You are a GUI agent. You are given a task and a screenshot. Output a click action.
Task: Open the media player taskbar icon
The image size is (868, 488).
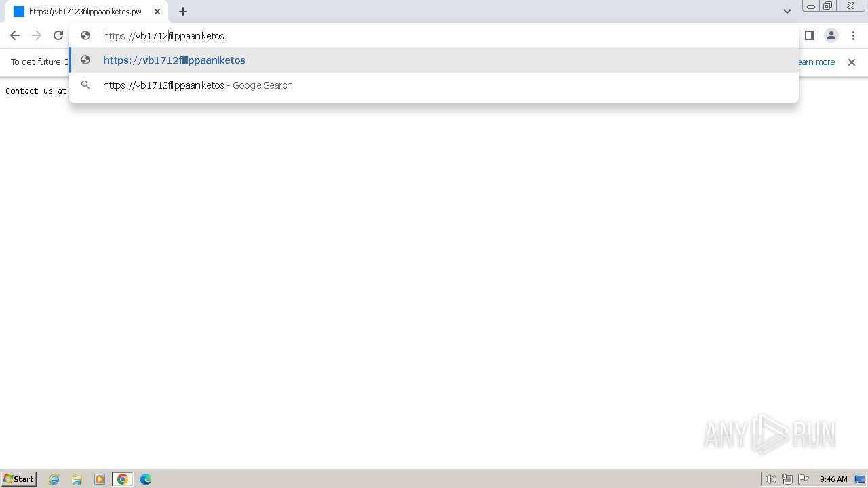point(100,479)
